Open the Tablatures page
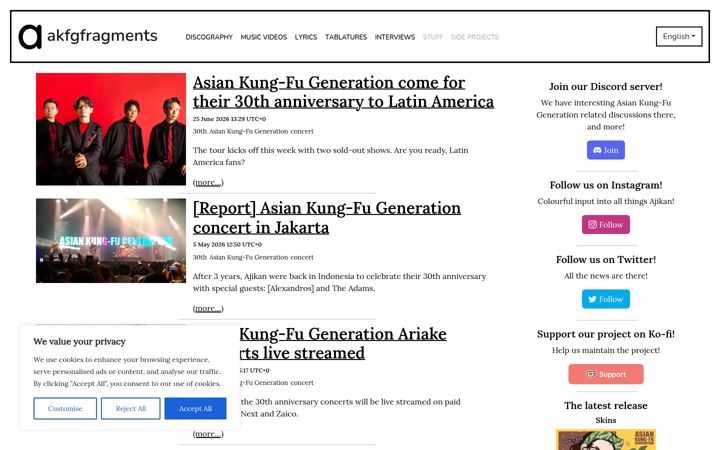The image size is (720, 450). [x=346, y=37]
